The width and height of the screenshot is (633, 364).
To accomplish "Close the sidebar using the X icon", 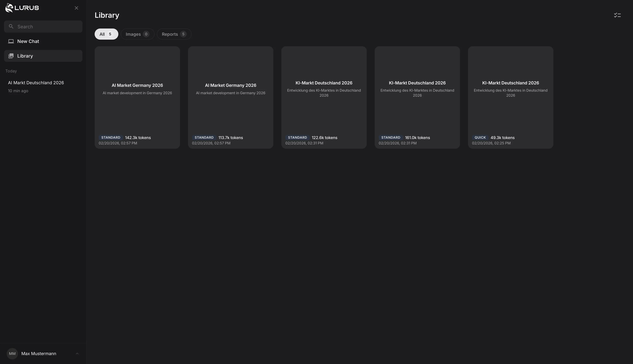I will (76, 8).
